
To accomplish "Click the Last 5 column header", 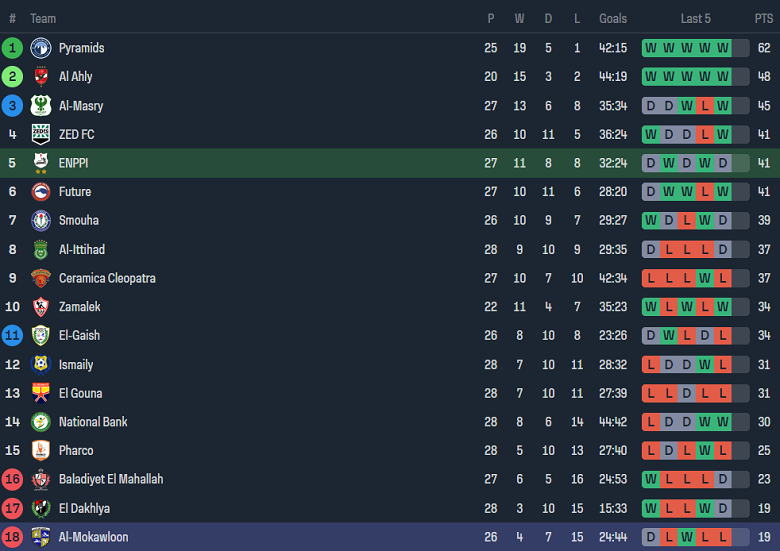I will pos(695,19).
